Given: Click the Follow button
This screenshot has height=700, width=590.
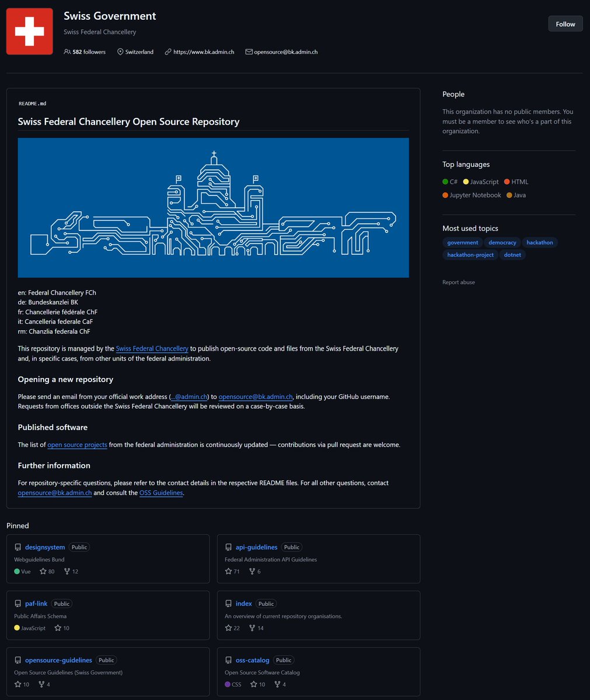Looking at the screenshot, I should coord(565,24).
